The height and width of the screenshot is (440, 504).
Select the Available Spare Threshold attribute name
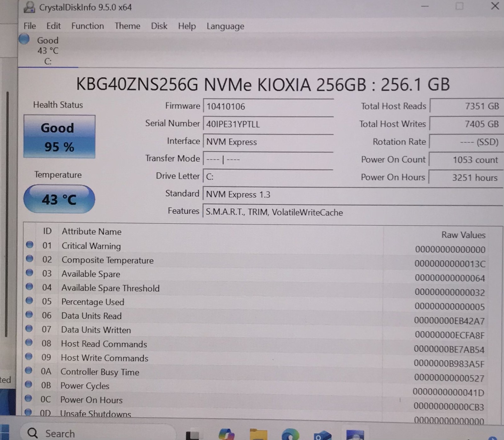110,288
